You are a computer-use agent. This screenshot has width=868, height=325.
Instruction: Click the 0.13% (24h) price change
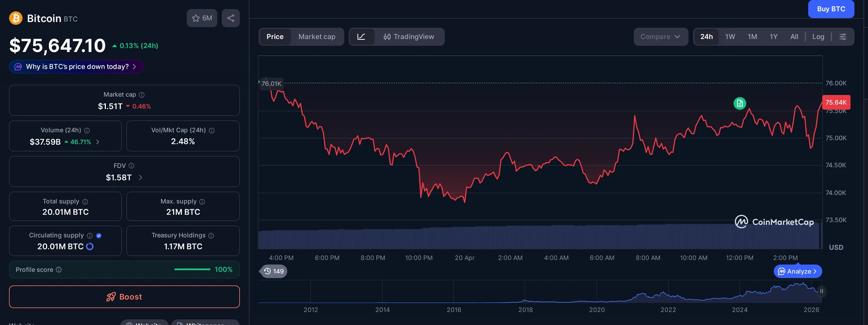[x=136, y=46]
